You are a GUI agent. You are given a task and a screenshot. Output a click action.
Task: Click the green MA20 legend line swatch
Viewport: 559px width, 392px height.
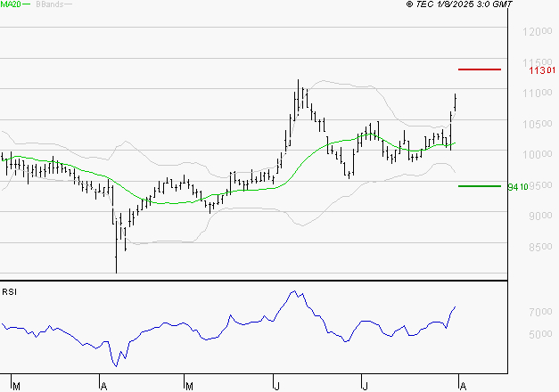coord(27,4)
